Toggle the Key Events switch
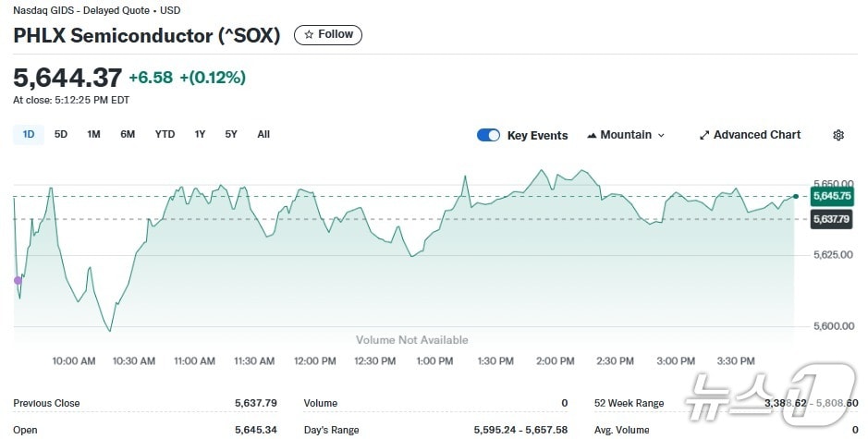868x439 pixels. (488, 135)
